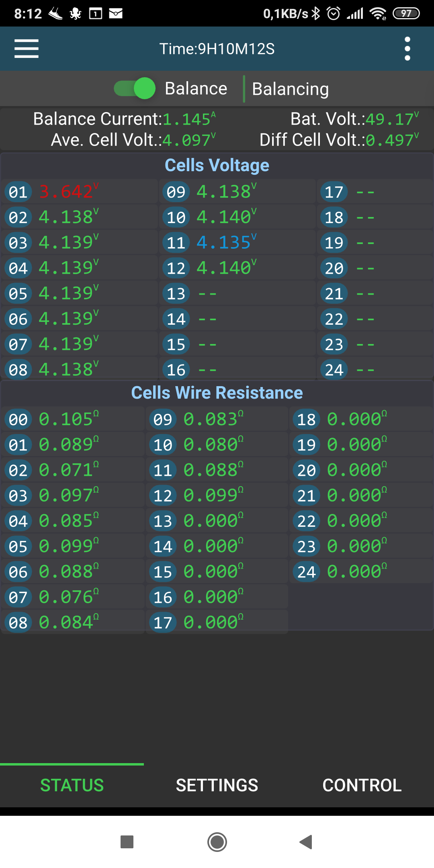Tap the Balance Current 1.145A value

[189, 119]
